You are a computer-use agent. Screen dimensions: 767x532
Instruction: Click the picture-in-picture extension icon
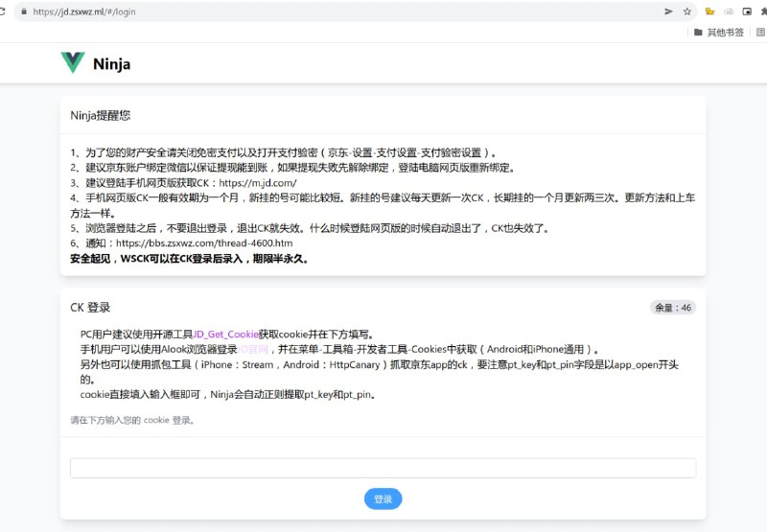click(745, 12)
